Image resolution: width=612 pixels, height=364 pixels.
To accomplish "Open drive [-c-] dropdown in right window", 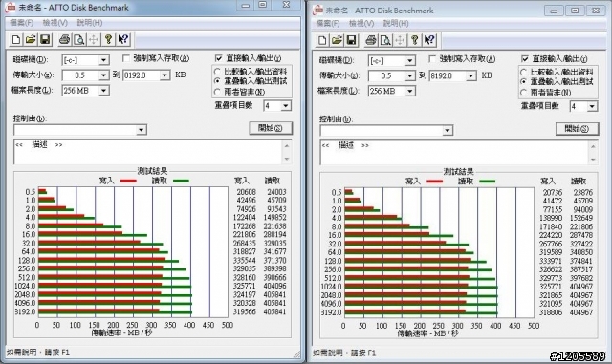I will pyautogui.click(x=410, y=61).
